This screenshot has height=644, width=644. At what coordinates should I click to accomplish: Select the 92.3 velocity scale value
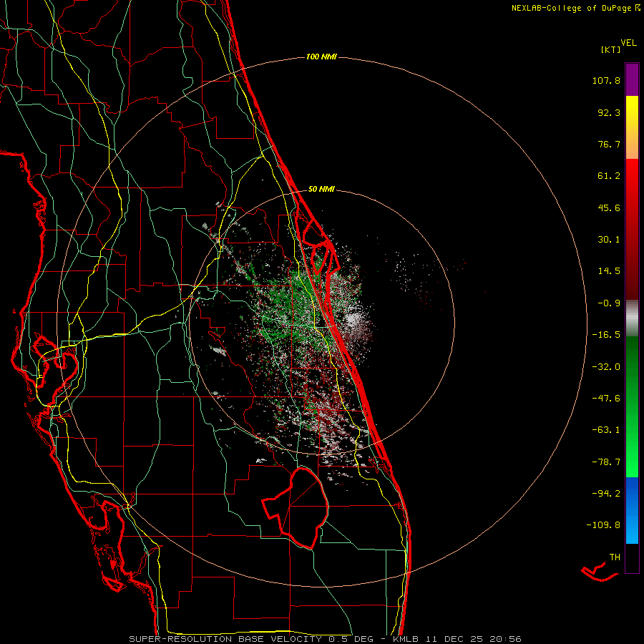[609, 112]
